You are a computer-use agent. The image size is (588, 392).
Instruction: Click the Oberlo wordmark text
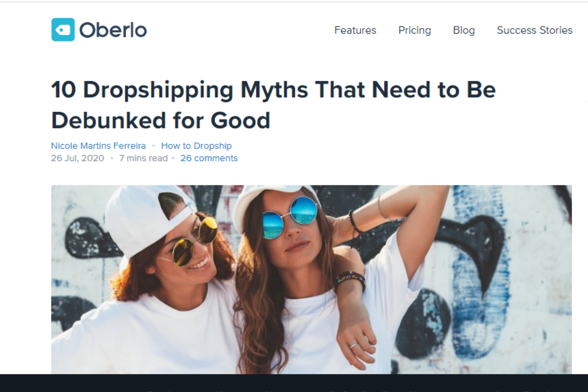coord(113,30)
